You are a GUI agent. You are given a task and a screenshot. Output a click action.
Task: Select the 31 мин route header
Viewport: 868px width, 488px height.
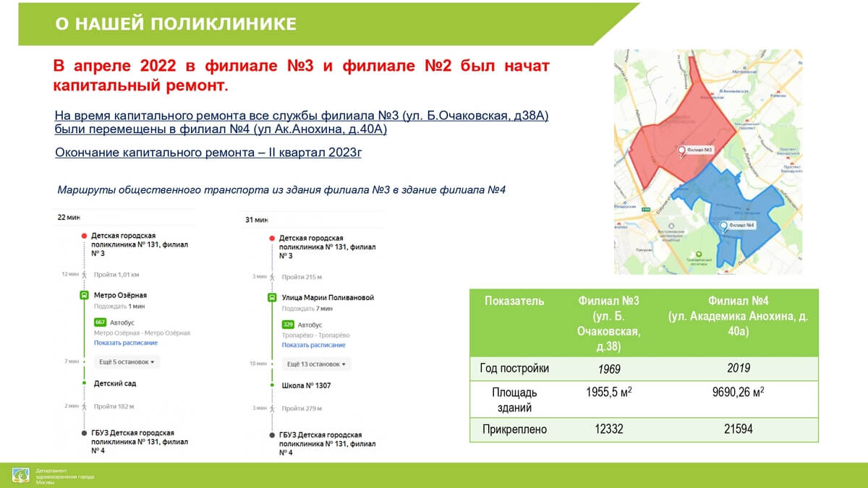point(256,220)
